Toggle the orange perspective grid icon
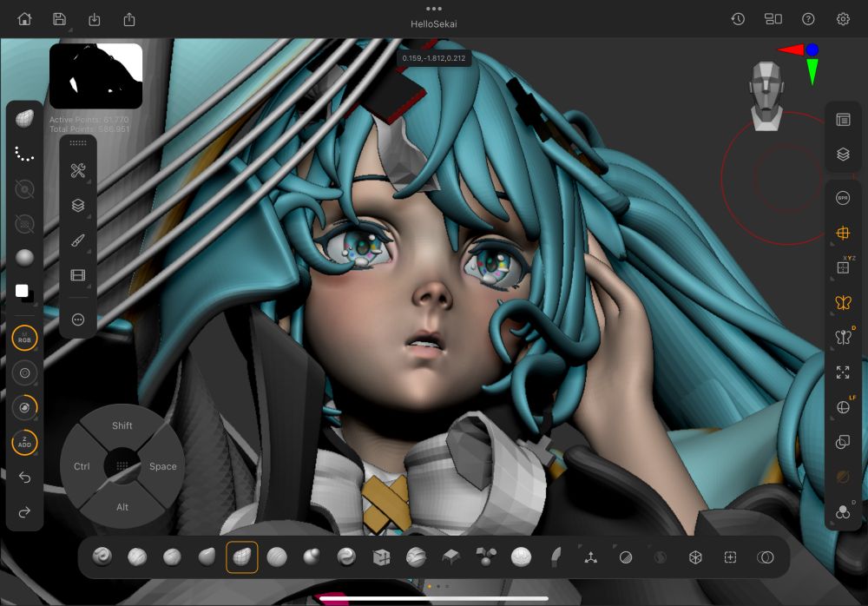This screenshot has height=606, width=868. click(843, 233)
